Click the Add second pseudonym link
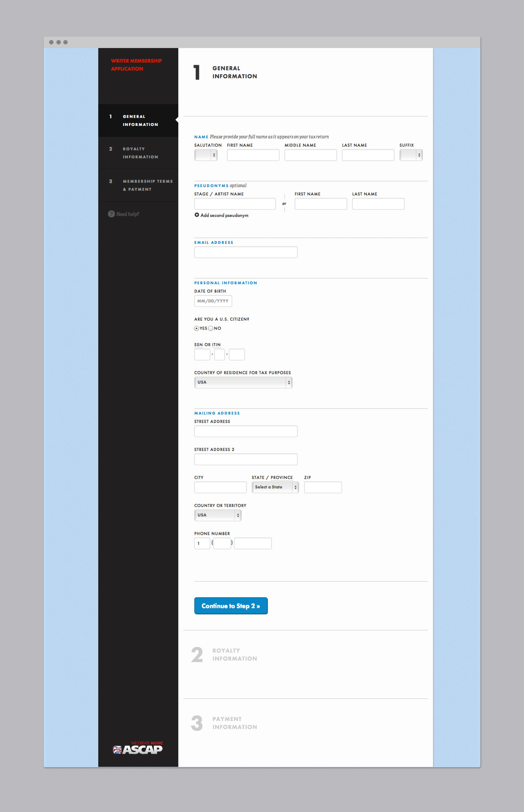This screenshot has width=524, height=812. 224,215
